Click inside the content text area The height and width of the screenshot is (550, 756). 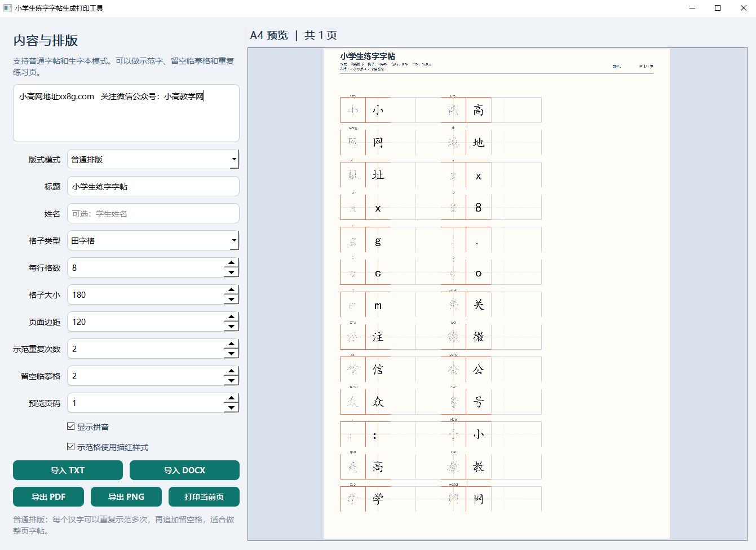(126, 113)
